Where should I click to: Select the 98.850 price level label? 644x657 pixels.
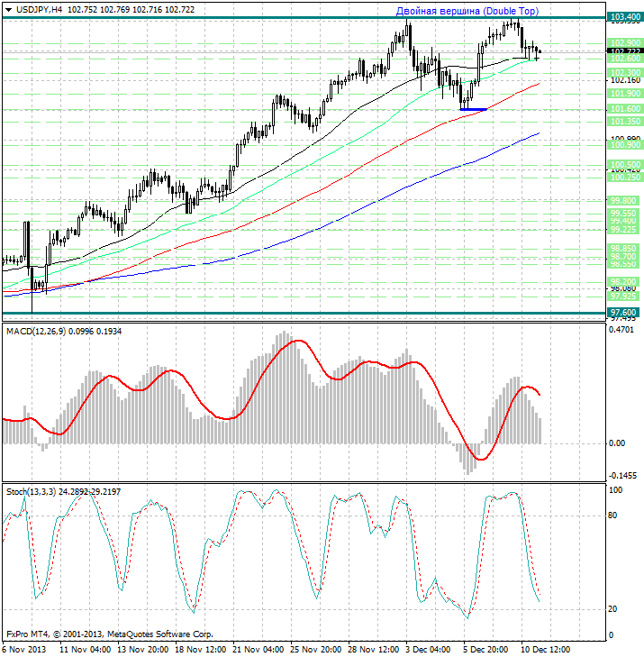point(622,249)
